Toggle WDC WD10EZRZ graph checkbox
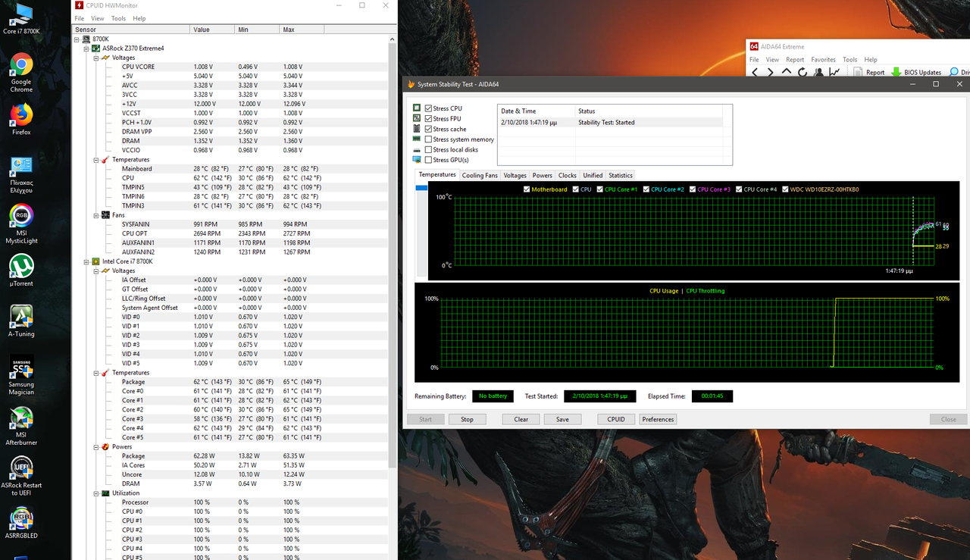970x560 pixels. (786, 189)
